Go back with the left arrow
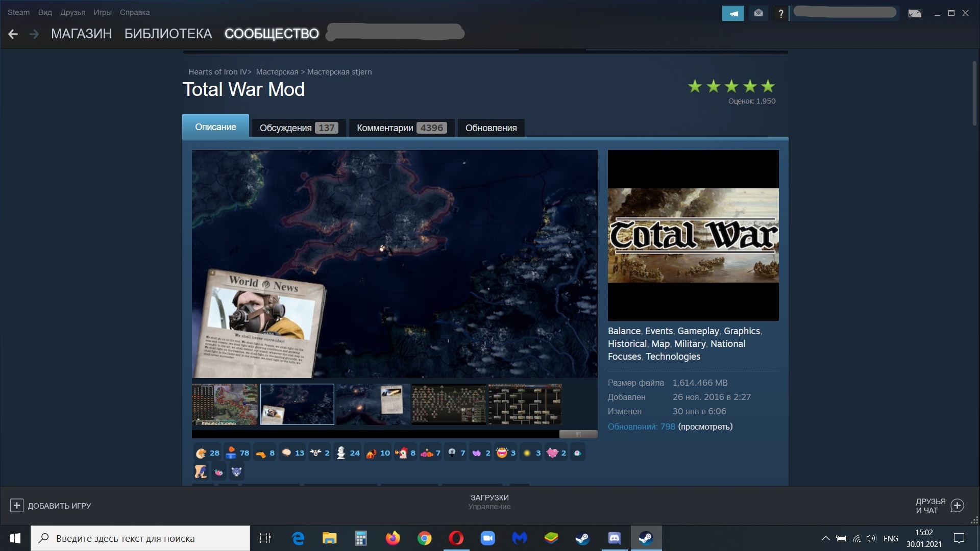The image size is (980, 551). pyautogui.click(x=13, y=34)
